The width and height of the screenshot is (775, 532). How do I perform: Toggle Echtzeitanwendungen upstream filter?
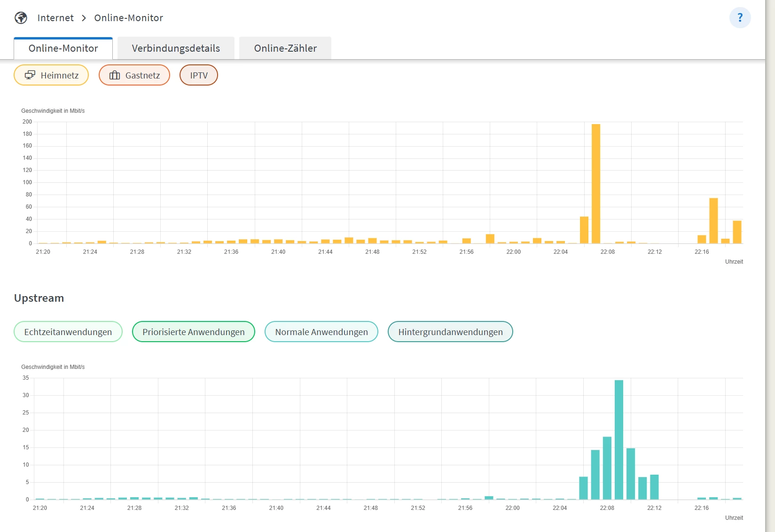point(68,332)
